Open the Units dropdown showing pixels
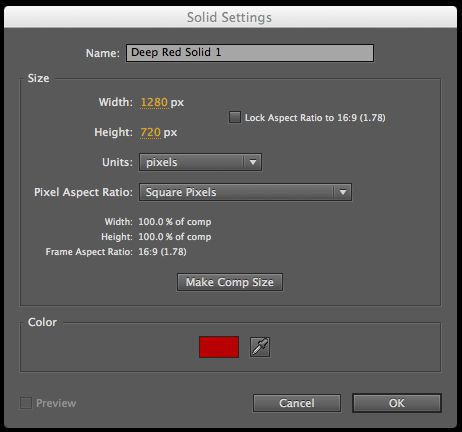Screen dimensions: 462x432 [x=200, y=162]
